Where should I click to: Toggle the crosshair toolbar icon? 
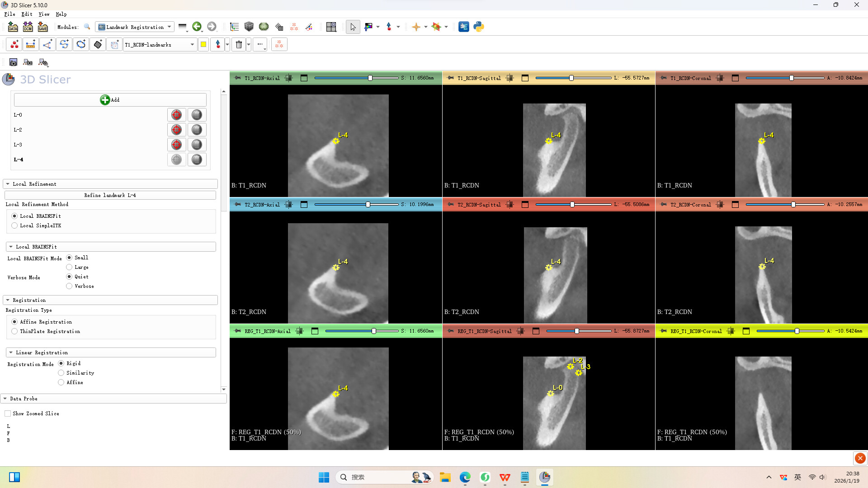point(416,27)
